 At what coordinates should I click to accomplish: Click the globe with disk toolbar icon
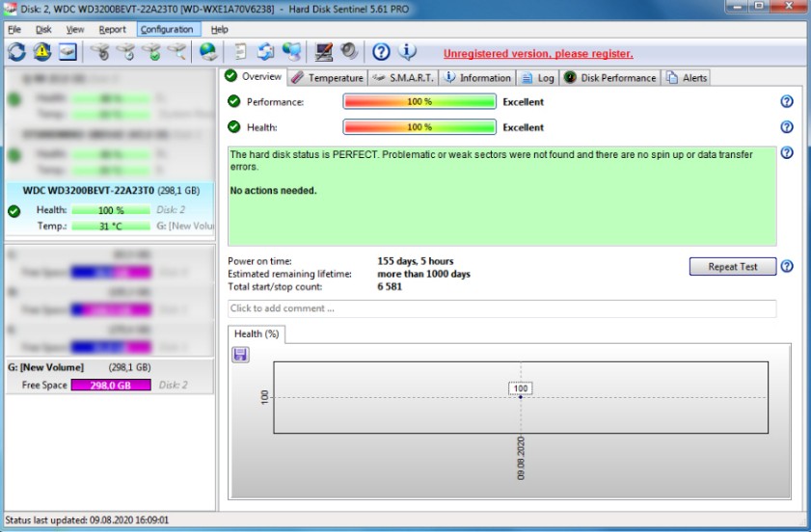click(x=208, y=52)
